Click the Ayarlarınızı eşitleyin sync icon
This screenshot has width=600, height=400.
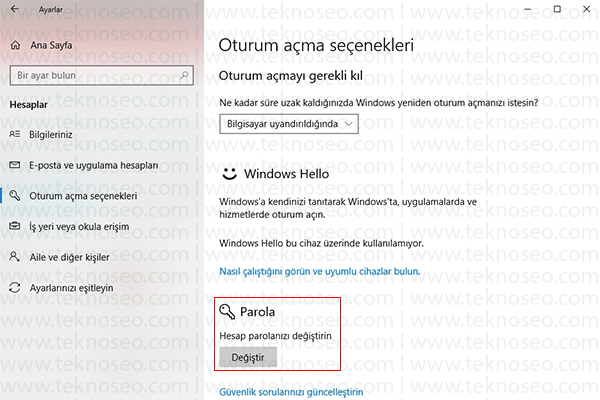click(15, 287)
